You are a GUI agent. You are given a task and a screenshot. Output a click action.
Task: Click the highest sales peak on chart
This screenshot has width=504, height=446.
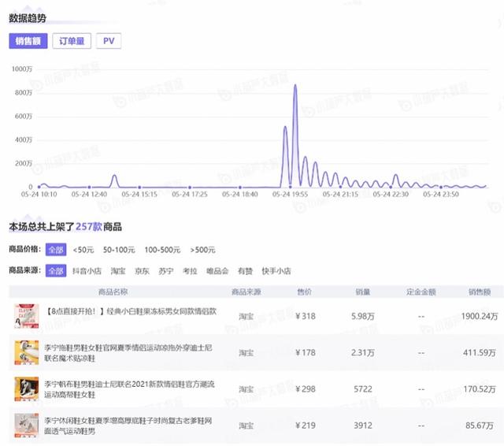coord(295,86)
